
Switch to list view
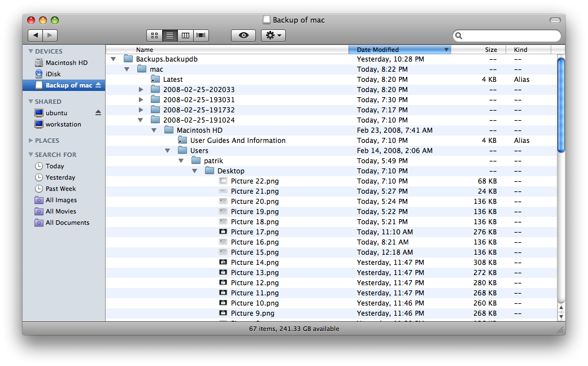pos(169,35)
